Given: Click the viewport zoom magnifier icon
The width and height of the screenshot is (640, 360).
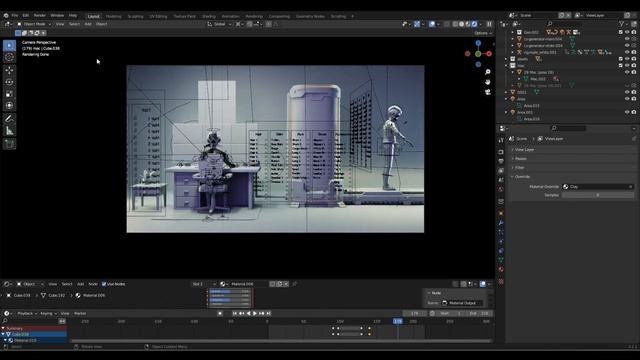Looking at the screenshot, I should (x=488, y=72).
